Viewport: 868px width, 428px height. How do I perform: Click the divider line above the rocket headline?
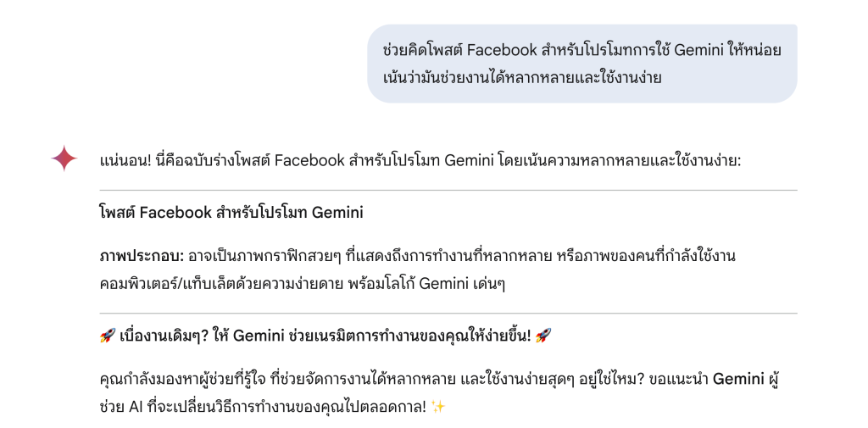[448, 314]
